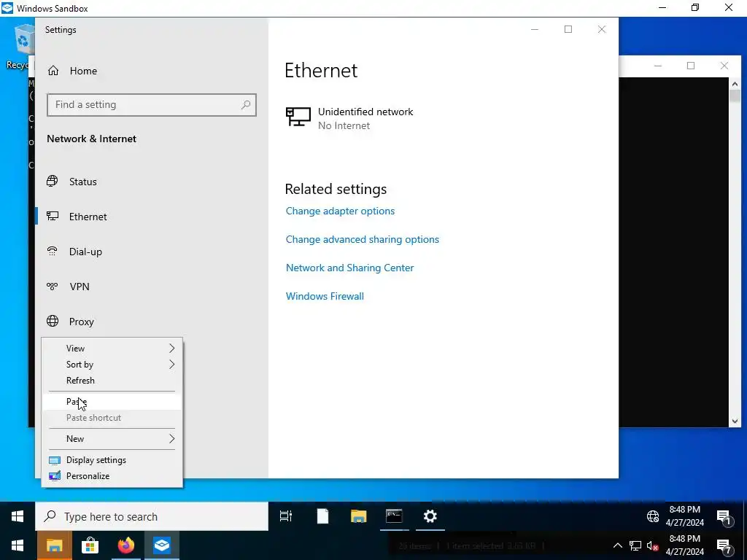This screenshot has width=747, height=560.
Task: Open sandbox notification center with badge 1
Action: [724, 517]
